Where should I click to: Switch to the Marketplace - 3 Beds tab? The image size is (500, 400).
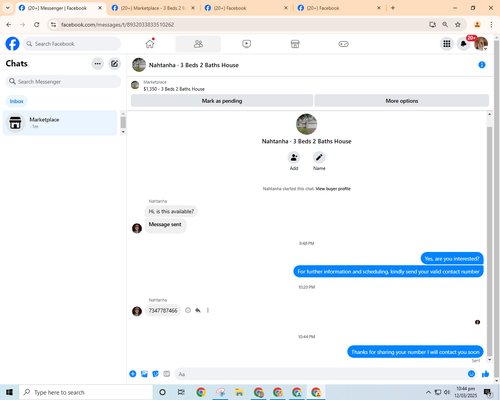(x=153, y=8)
